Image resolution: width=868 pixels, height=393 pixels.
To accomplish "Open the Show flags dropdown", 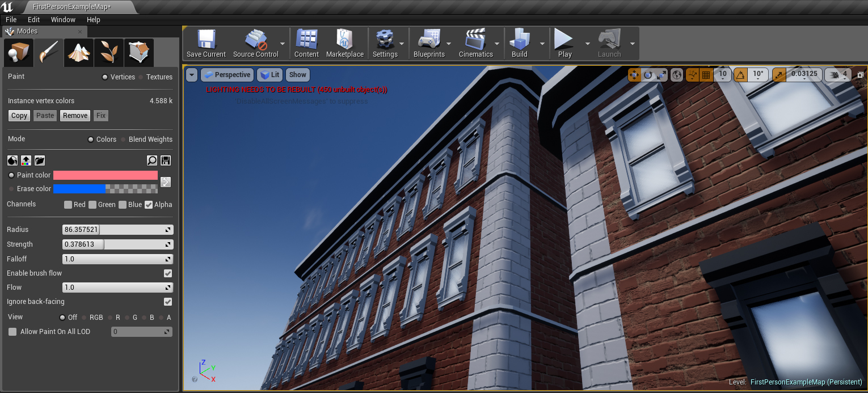I will coord(297,74).
